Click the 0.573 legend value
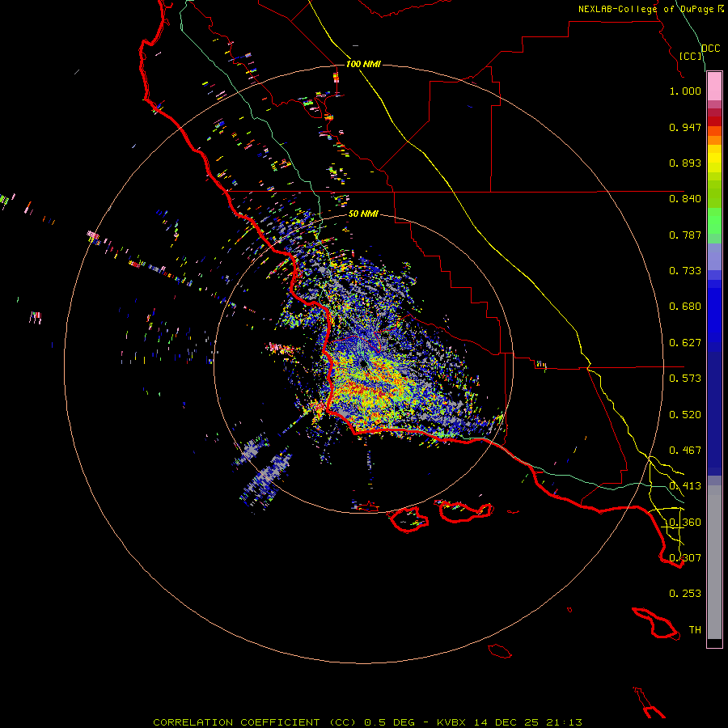728x728 pixels. [x=685, y=379]
